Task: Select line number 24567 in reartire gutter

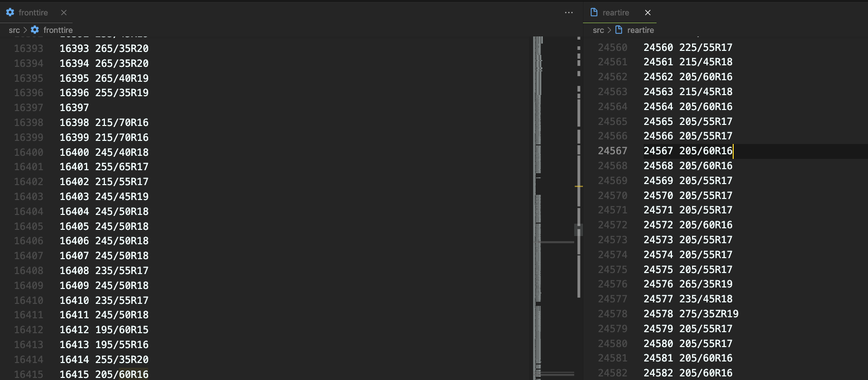Action: pyautogui.click(x=613, y=151)
